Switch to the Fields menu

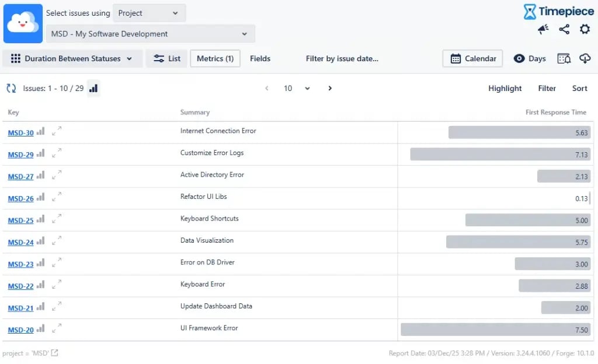pyautogui.click(x=260, y=58)
